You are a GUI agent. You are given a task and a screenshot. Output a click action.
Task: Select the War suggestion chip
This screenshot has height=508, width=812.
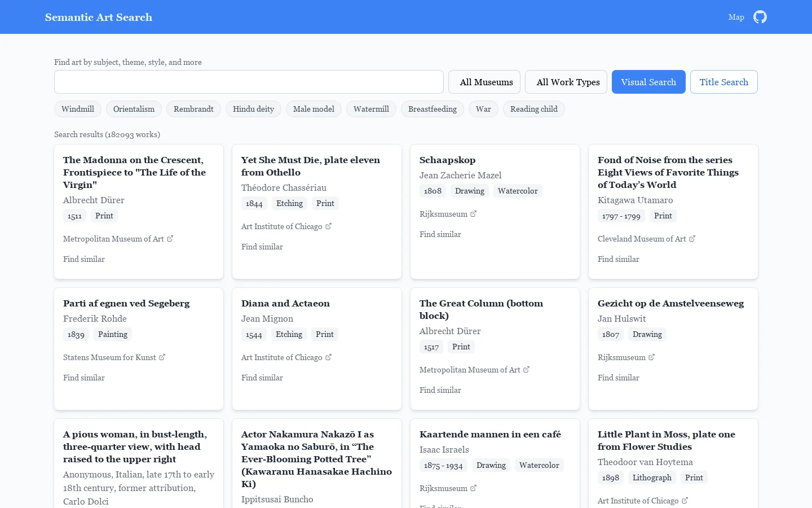(x=483, y=109)
